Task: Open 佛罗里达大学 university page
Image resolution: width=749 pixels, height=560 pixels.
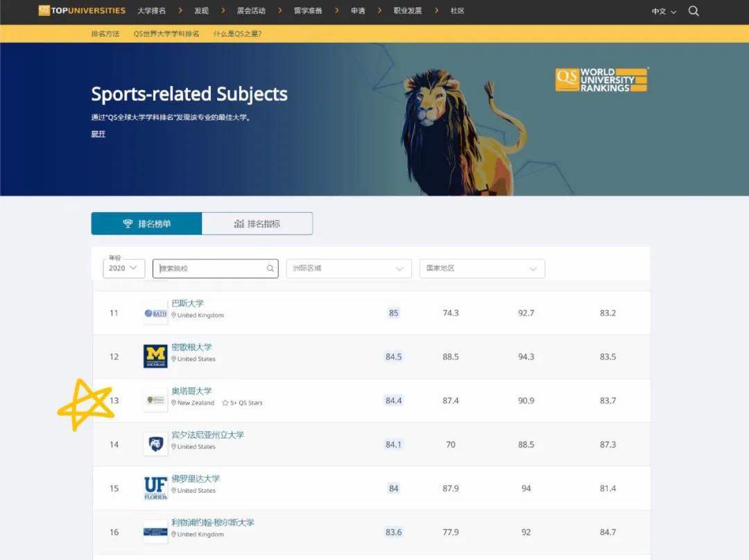Action: pos(196,479)
